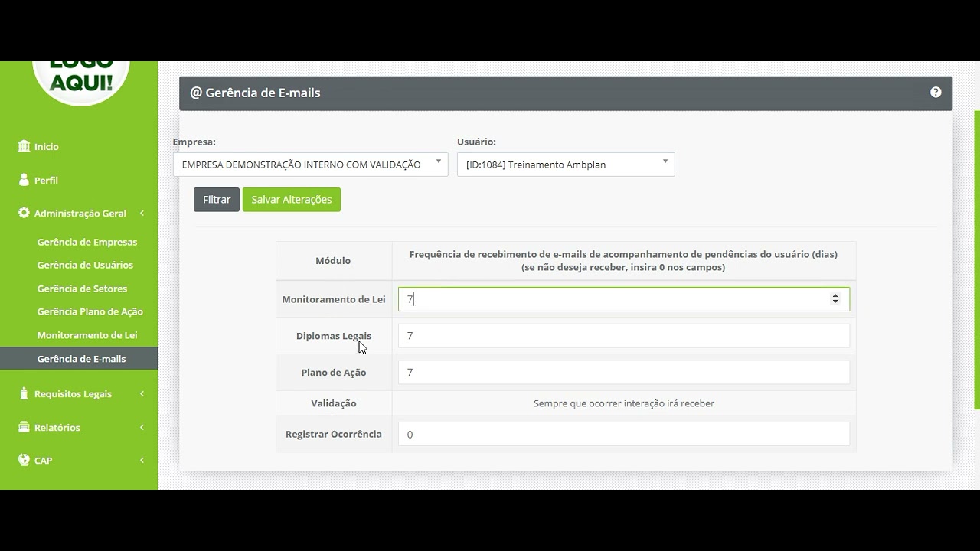Expand the Relatórios chevron
The image size is (980, 551).
142,428
